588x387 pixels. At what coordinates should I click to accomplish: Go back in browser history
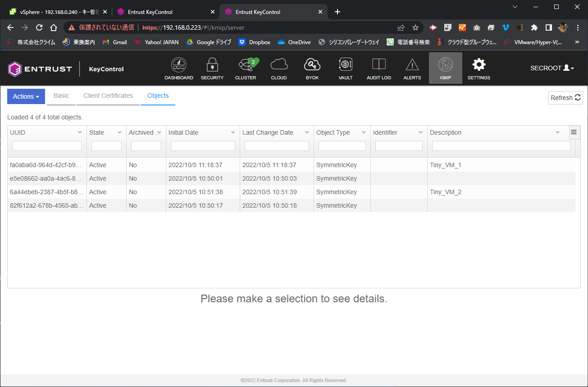(x=11, y=27)
